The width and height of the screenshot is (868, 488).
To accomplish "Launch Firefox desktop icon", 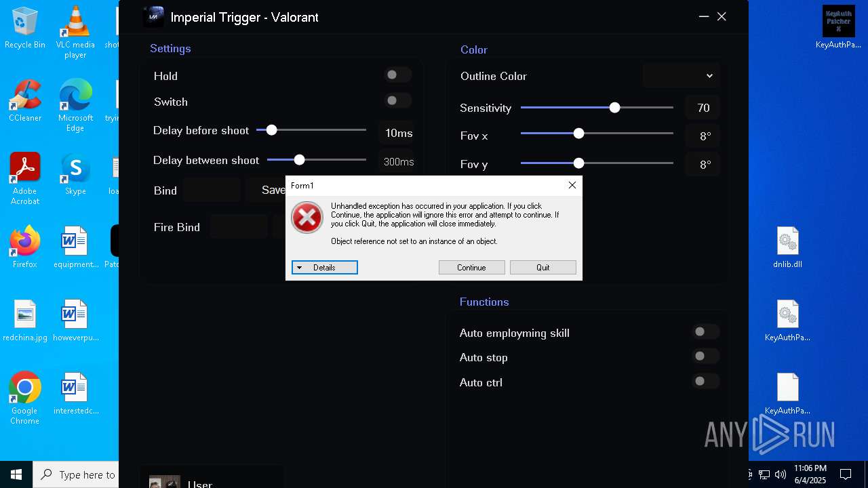I will click(25, 247).
